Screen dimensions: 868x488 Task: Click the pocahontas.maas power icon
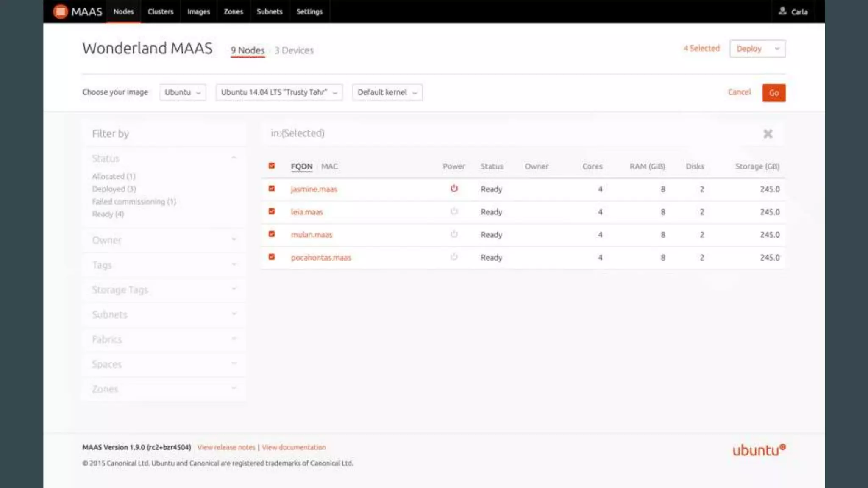(x=454, y=257)
